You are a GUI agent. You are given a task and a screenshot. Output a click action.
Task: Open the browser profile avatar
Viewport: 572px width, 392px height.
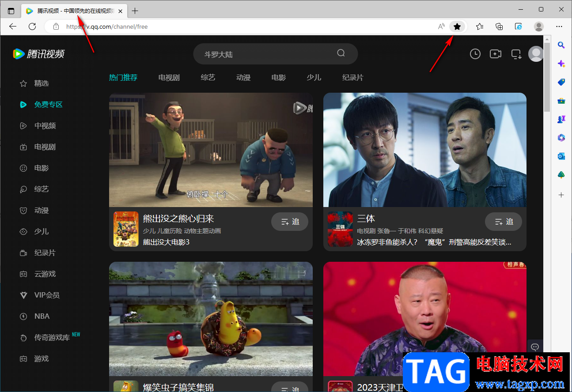539,26
